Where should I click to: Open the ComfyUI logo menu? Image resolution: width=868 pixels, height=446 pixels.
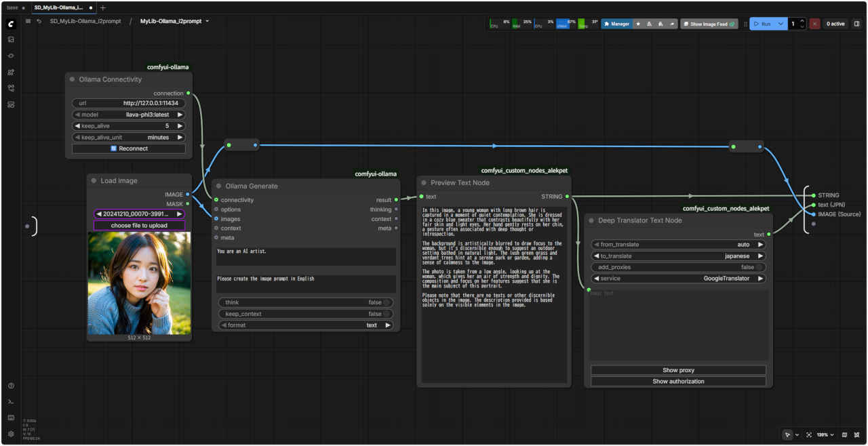pyautogui.click(x=11, y=24)
